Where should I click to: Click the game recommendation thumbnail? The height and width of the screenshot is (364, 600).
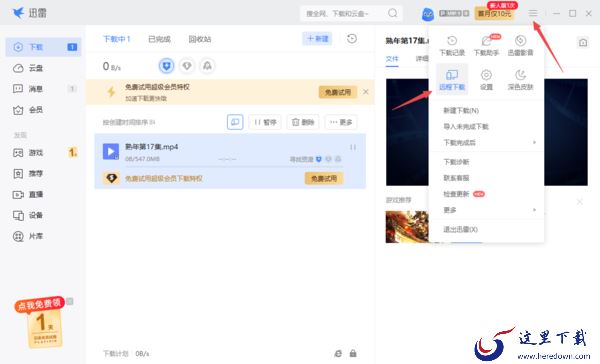[x=407, y=227]
